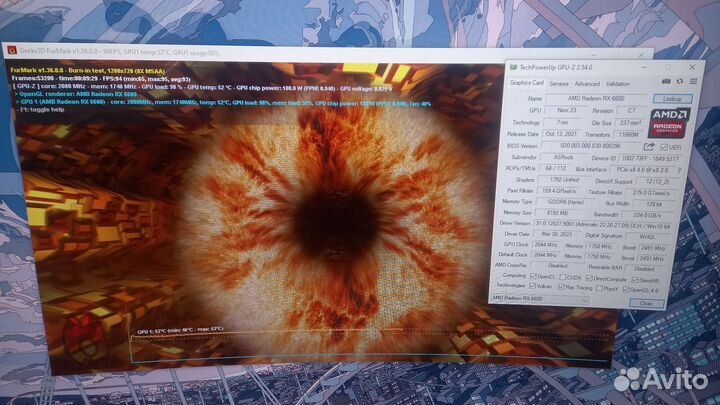Select the Validation tab
This screenshot has width=720, height=405.
(618, 84)
